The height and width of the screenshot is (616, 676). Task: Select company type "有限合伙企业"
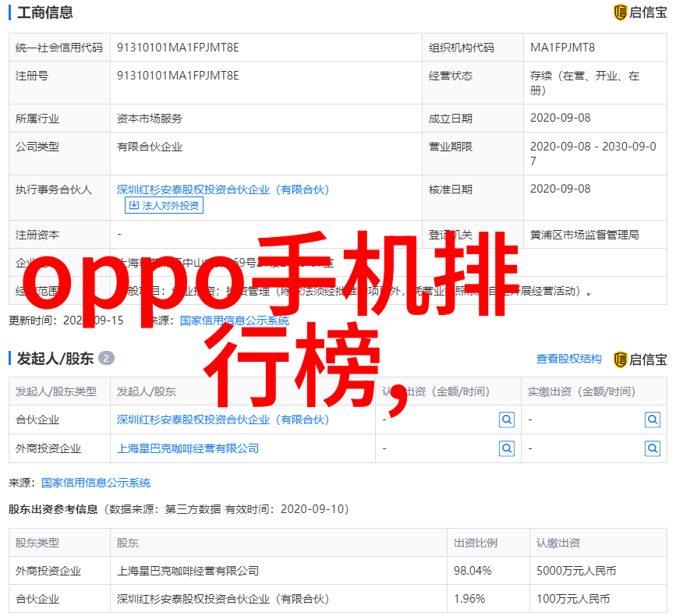click(x=150, y=147)
